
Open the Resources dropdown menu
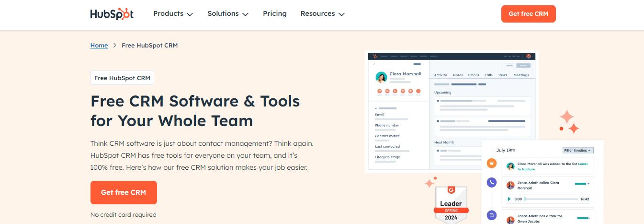(322, 14)
